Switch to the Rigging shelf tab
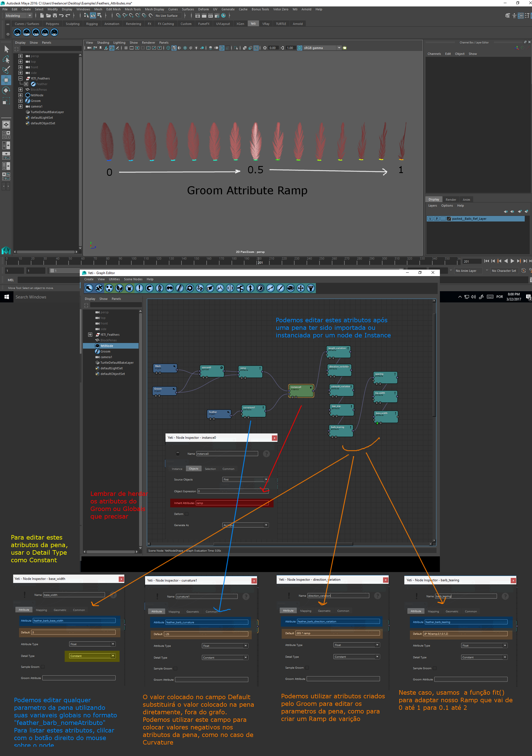The height and width of the screenshot is (756, 532). 92,24
